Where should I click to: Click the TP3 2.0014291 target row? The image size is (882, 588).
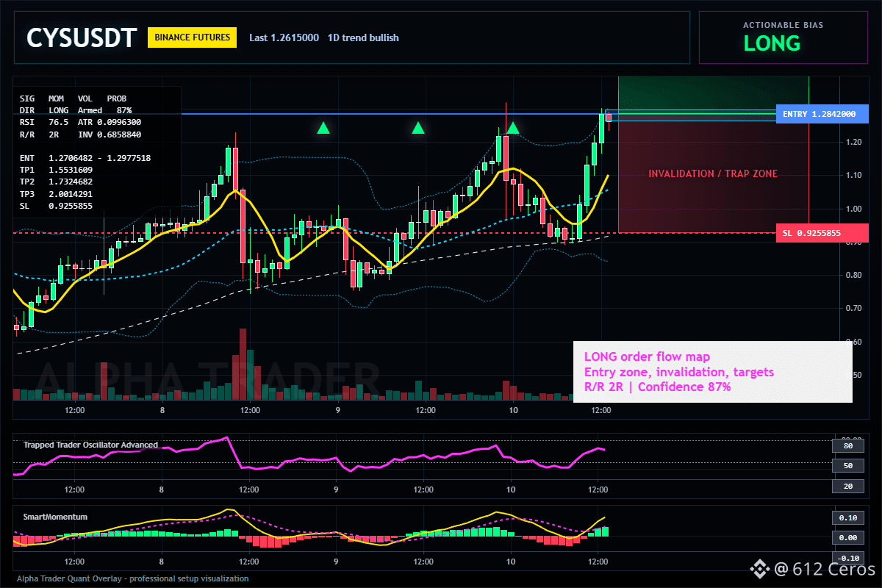pos(57,194)
